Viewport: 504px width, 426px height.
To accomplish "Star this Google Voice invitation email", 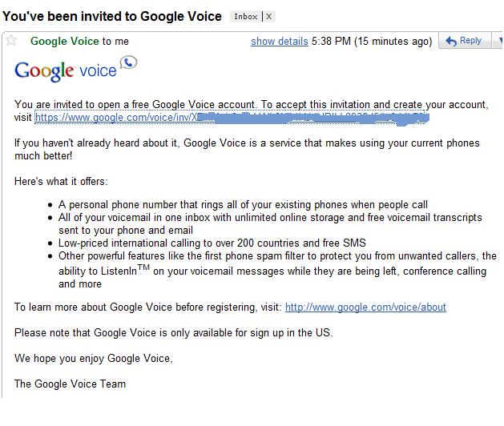I will pyautogui.click(x=11, y=41).
